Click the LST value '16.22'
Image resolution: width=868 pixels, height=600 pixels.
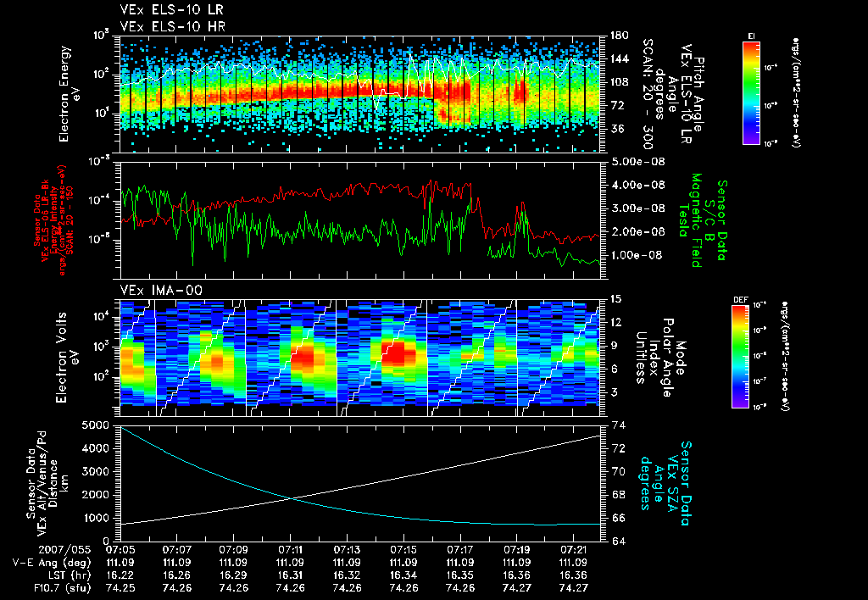(120, 575)
